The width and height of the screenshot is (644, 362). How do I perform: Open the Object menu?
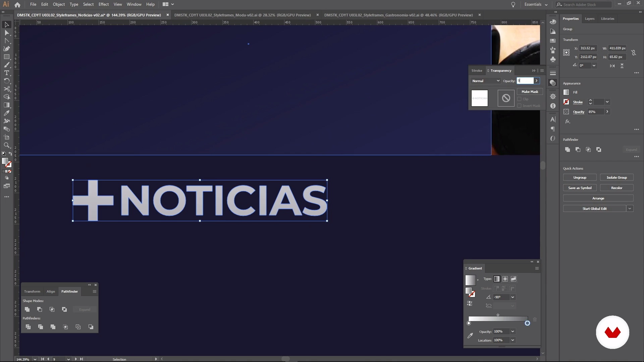[x=59, y=4]
